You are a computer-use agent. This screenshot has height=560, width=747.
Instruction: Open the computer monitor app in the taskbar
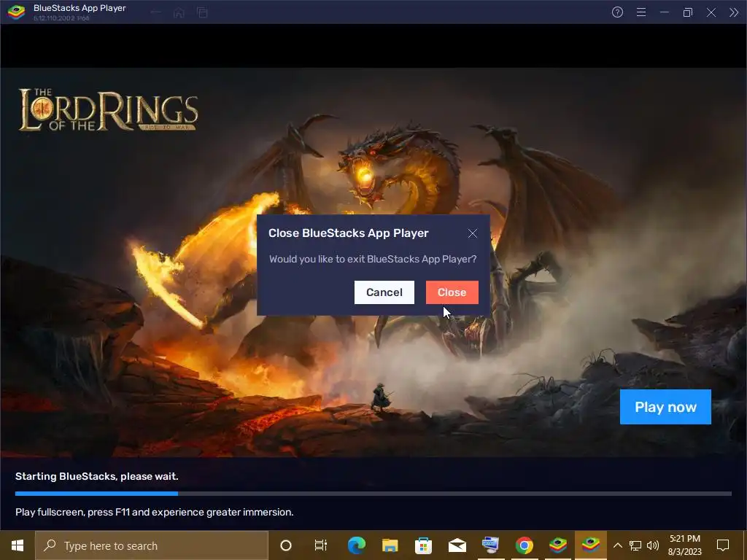(x=490, y=545)
